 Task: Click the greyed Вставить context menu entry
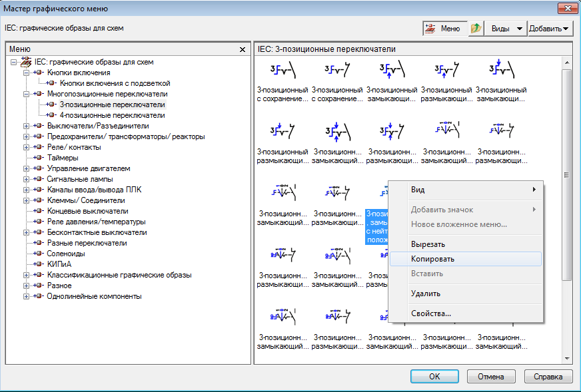click(x=465, y=274)
